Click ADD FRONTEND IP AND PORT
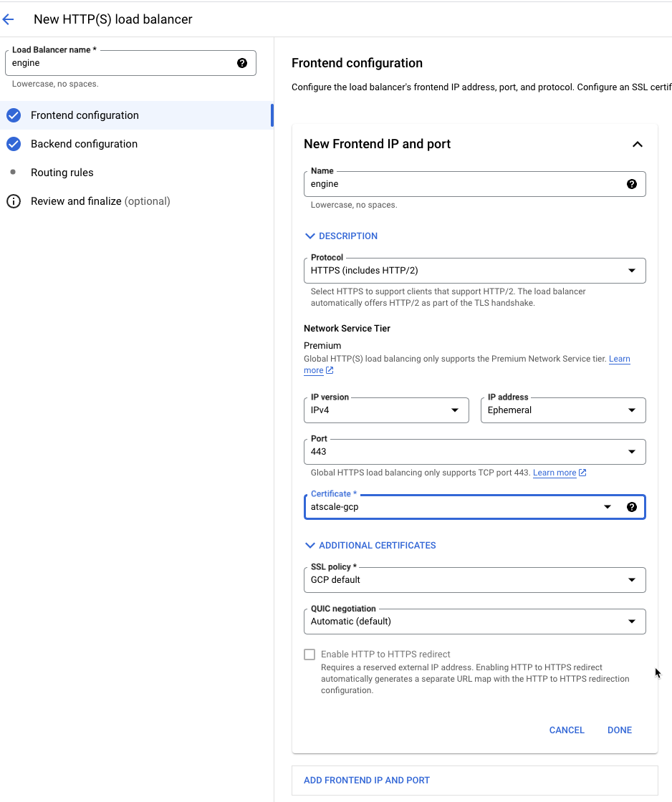 [367, 780]
